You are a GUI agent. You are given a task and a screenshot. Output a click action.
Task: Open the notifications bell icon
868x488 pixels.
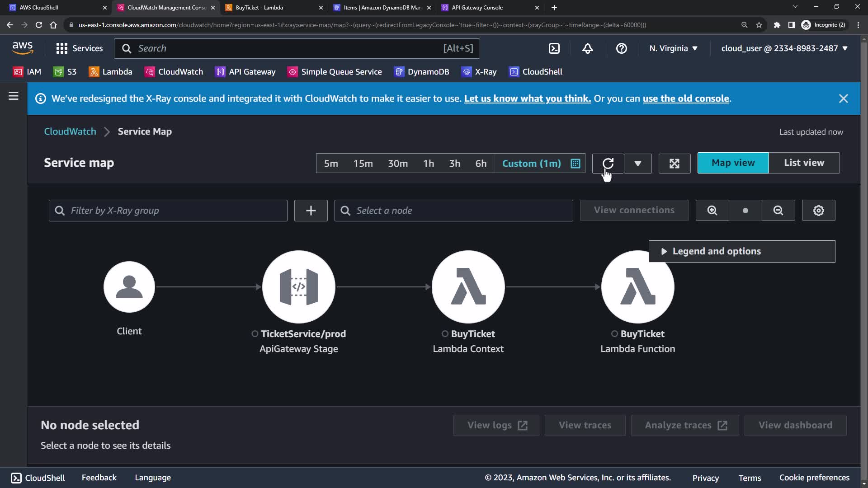[x=587, y=48]
